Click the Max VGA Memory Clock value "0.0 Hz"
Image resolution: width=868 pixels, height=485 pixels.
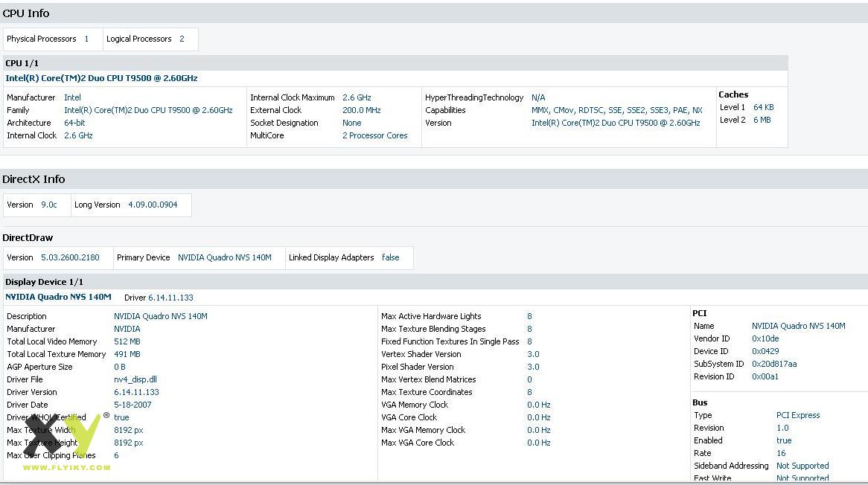(x=539, y=430)
